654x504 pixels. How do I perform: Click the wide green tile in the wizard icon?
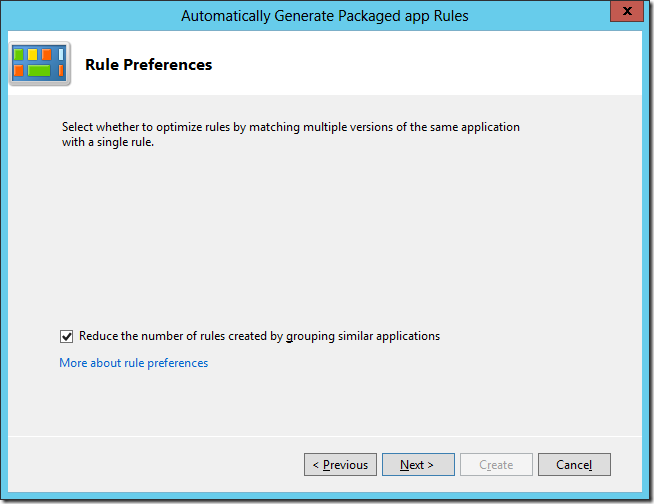pyautogui.click(x=39, y=71)
